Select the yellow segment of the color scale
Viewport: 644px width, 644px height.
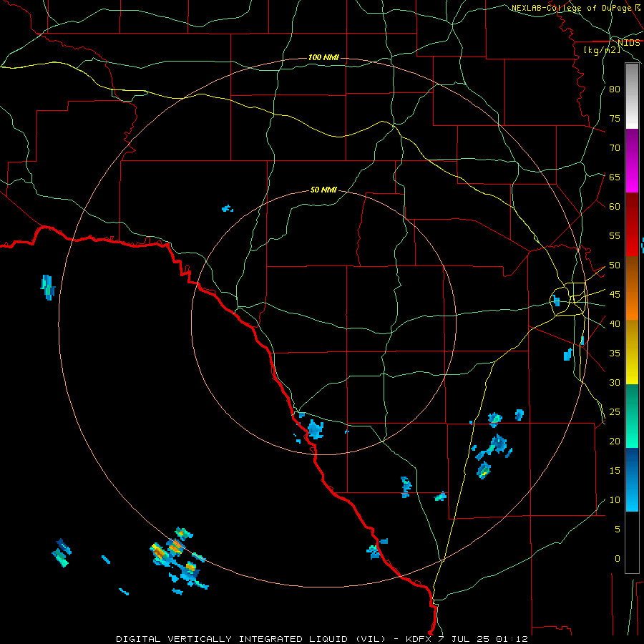pos(632,351)
